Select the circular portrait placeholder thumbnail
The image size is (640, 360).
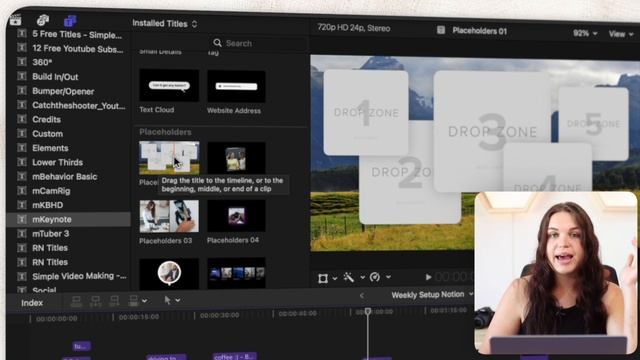(169, 273)
